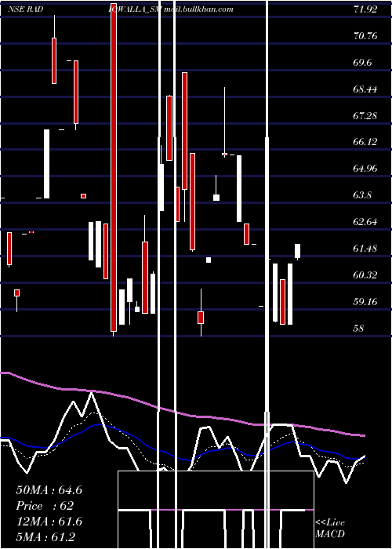Click the 66.12 price axis label
This screenshot has height=549, width=392.
point(365,141)
